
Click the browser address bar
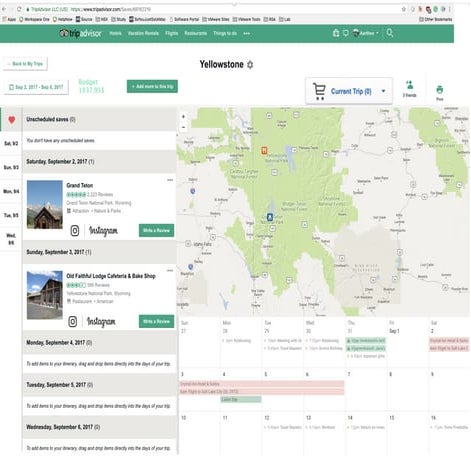point(213,9)
